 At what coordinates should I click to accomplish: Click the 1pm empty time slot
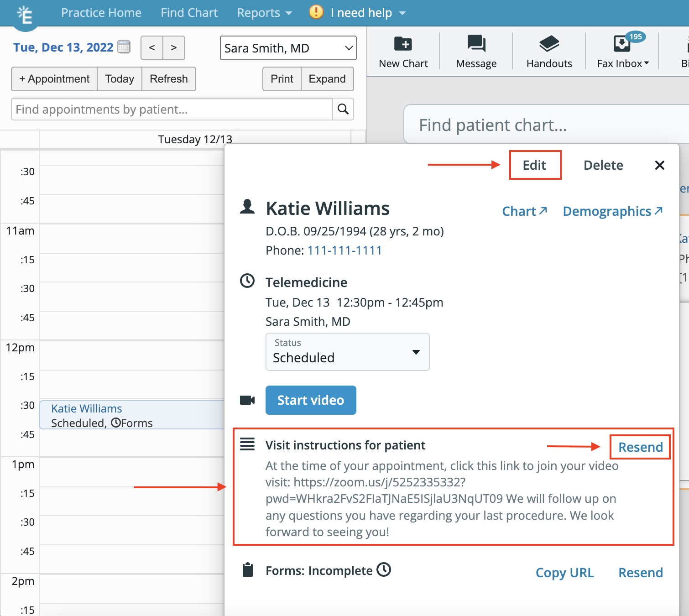point(132,472)
